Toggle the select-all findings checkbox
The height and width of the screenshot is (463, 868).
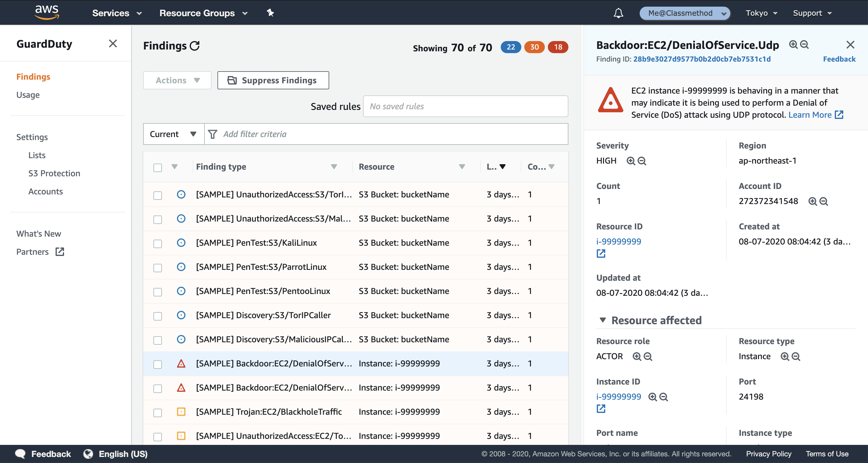tap(158, 167)
